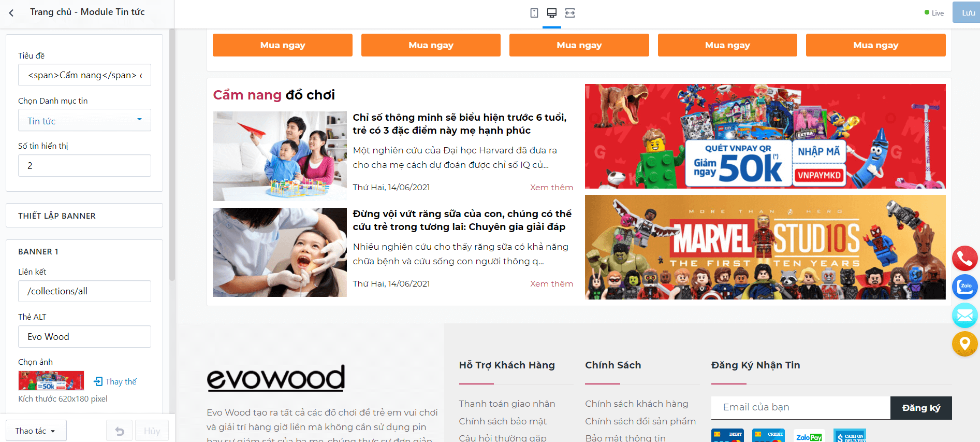Click the Đăng ký subscribe button
Viewport: 980px width, 442px height.
(x=921, y=408)
